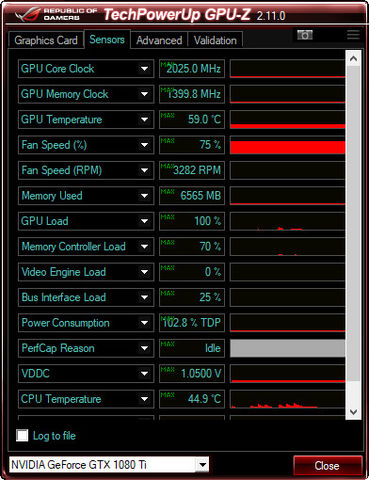
Task: Take a screenshot with the camera icon
Action: point(305,35)
